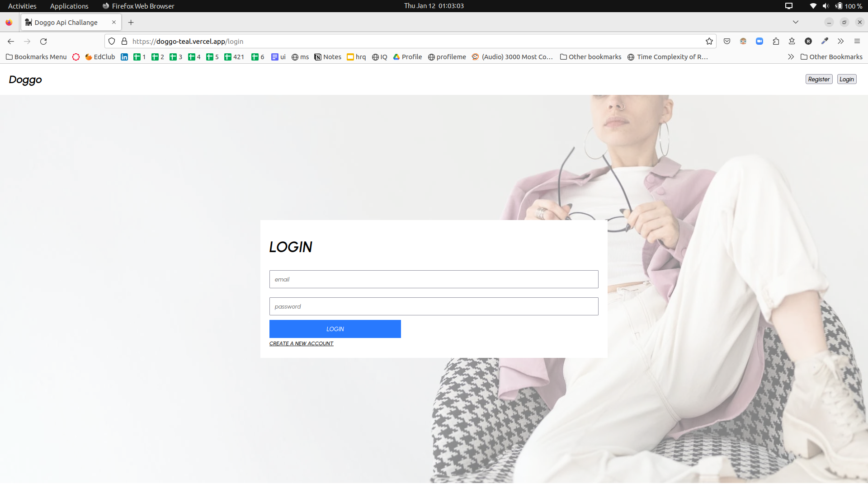
Task: Open a new tab with plus icon
Action: tap(131, 23)
